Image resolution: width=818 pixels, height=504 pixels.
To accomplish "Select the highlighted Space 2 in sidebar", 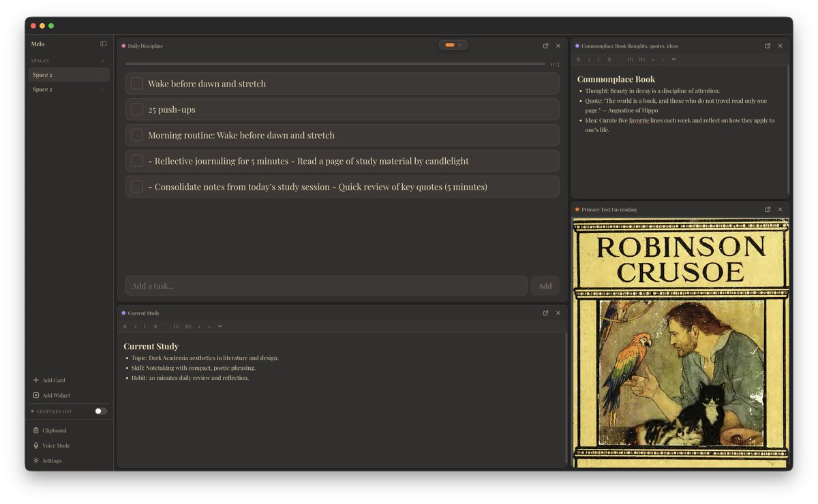I will pos(69,75).
